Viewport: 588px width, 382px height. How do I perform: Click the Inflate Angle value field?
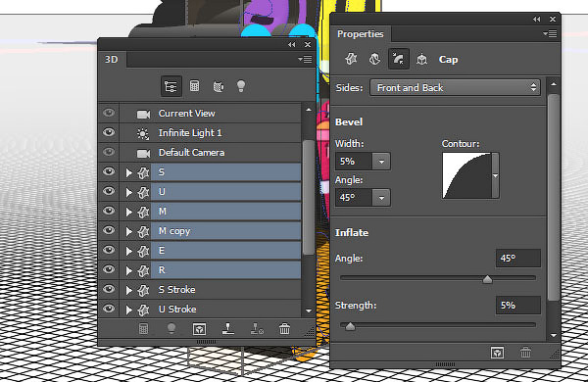click(517, 258)
